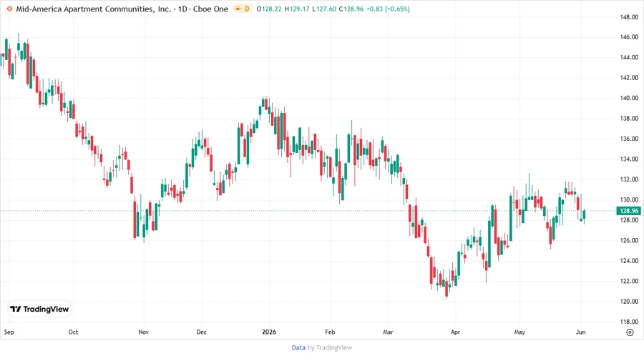Click the 120.00 price axis label
The width and height of the screenshot is (644, 356).
coord(629,302)
